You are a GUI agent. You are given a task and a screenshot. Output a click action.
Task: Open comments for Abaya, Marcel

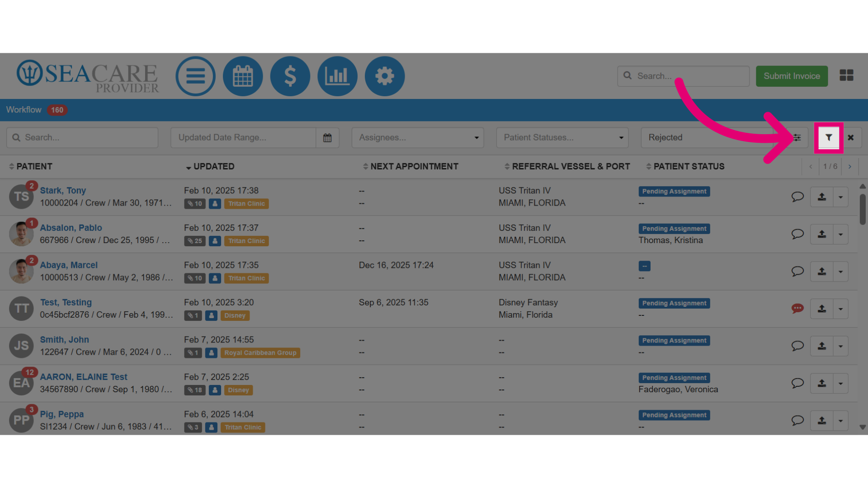pyautogui.click(x=797, y=271)
